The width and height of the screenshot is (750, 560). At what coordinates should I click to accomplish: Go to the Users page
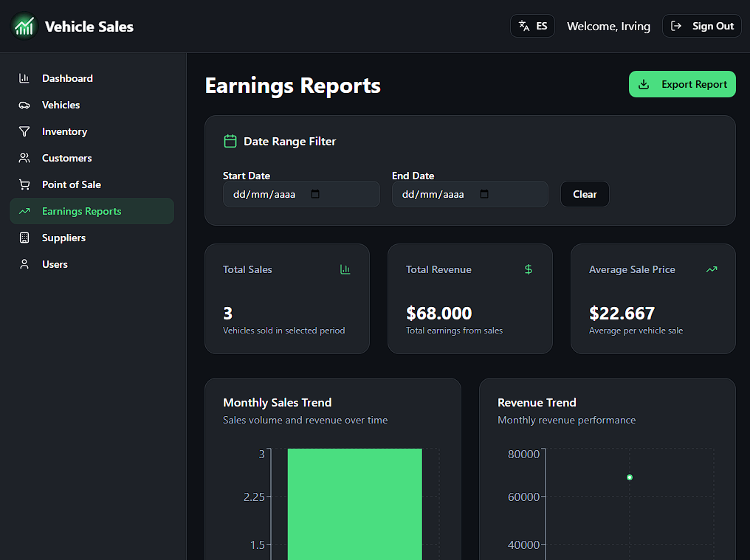(x=92, y=264)
